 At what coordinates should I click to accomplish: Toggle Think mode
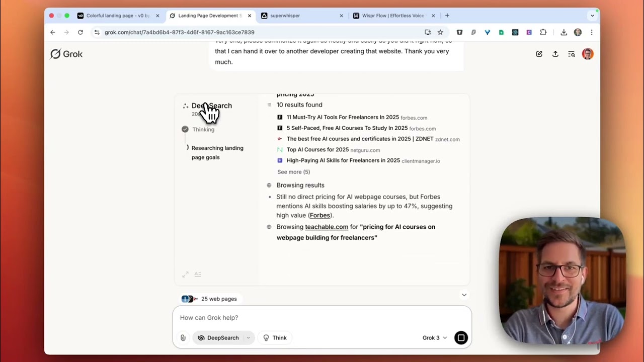(275, 338)
